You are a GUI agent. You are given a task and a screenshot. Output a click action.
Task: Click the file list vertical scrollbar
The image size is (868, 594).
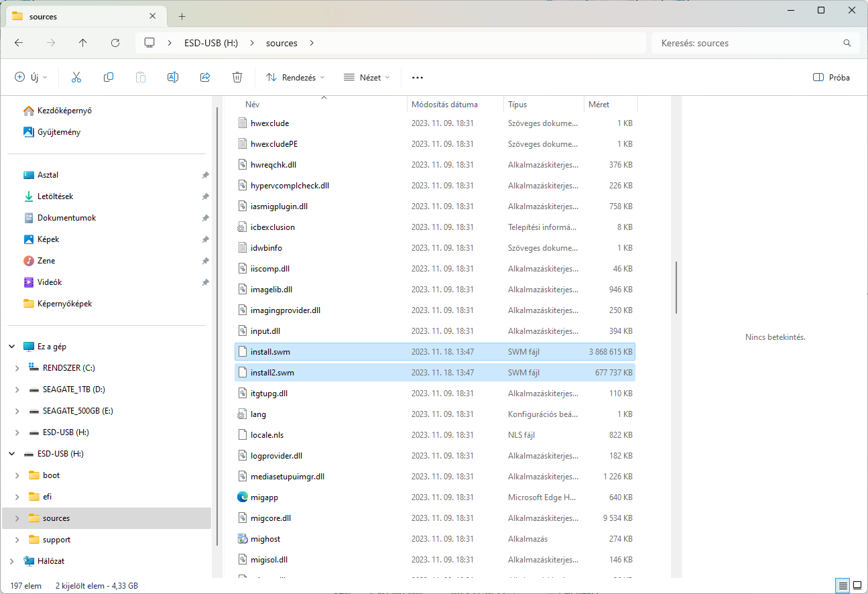[676, 287]
